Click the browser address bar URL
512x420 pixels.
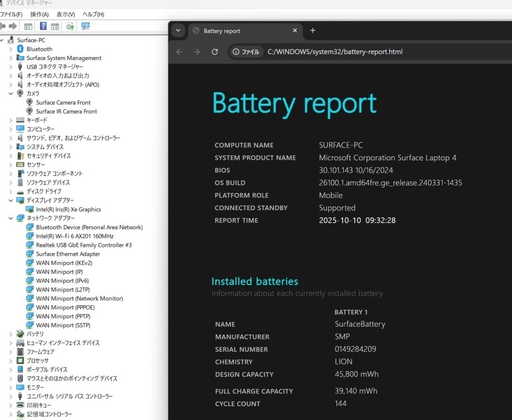(x=335, y=52)
